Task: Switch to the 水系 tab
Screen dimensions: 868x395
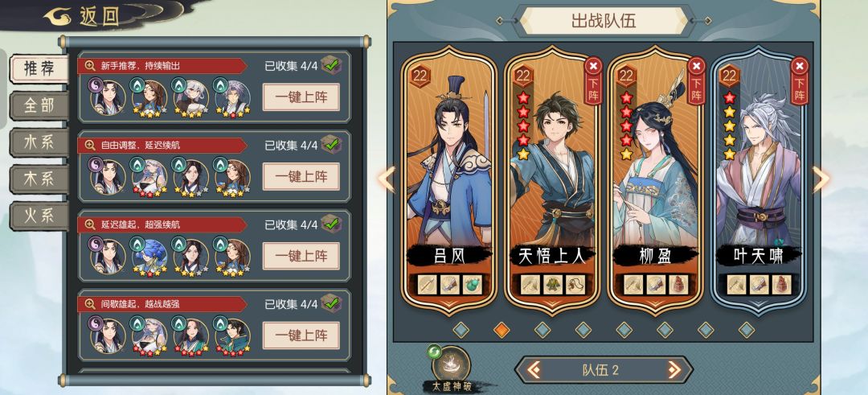Action: click(39, 142)
